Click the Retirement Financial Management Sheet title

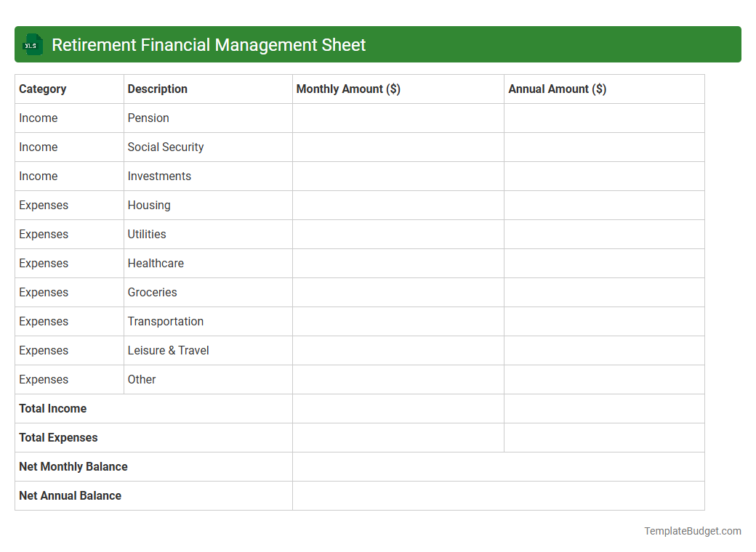tap(209, 45)
